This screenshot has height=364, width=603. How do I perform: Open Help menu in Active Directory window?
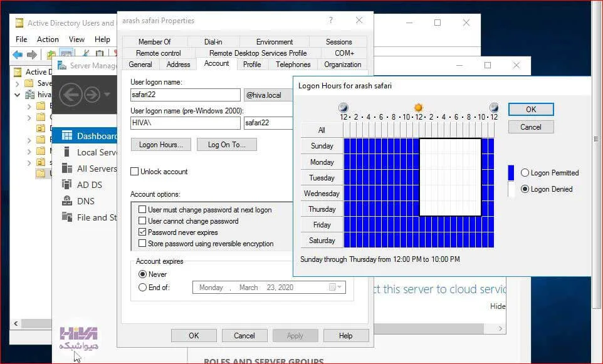tap(102, 39)
